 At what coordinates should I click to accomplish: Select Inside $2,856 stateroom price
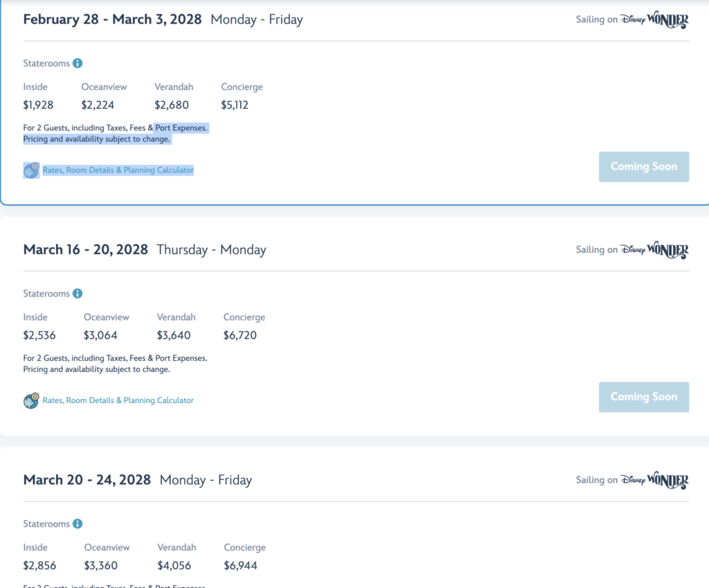(39, 565)
